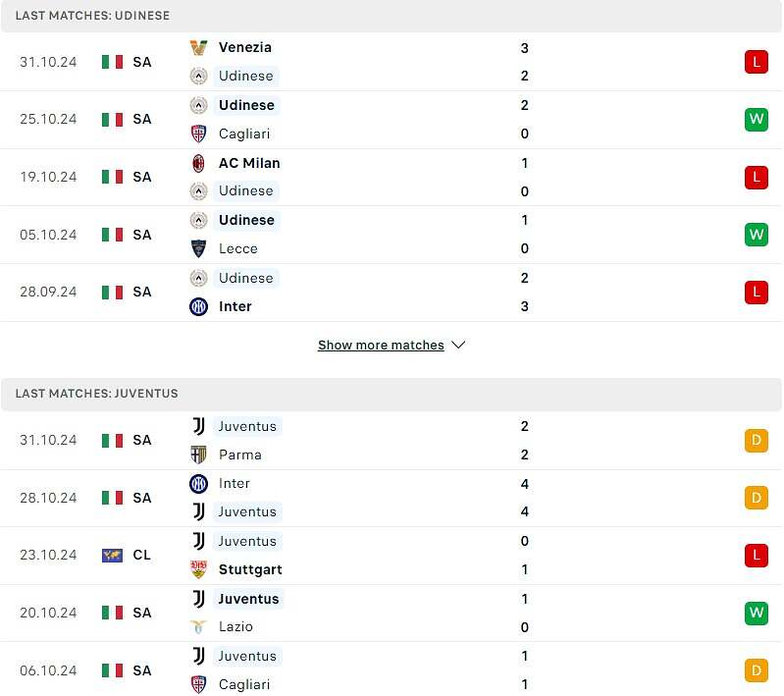Image resolution: width=784 pixels, height=696 pixels.
Task: Click the Stuttgart team logo
Action: click(x=198, y=569)
